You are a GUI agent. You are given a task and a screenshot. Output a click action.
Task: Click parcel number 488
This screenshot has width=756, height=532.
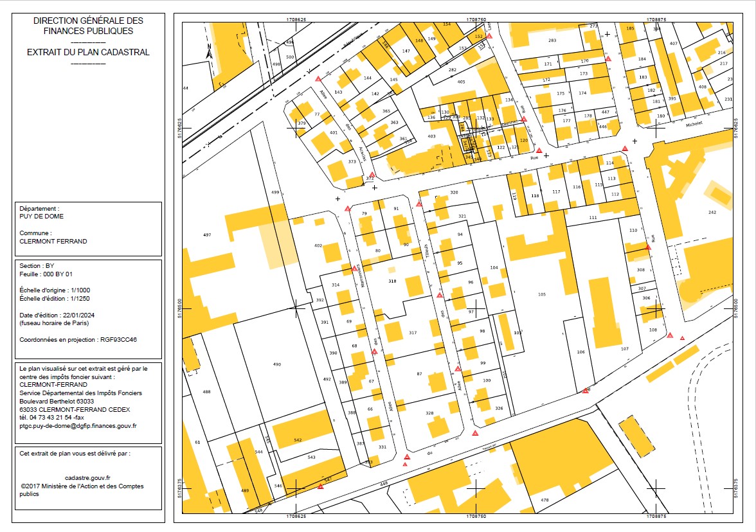click(x=206, y=392)
